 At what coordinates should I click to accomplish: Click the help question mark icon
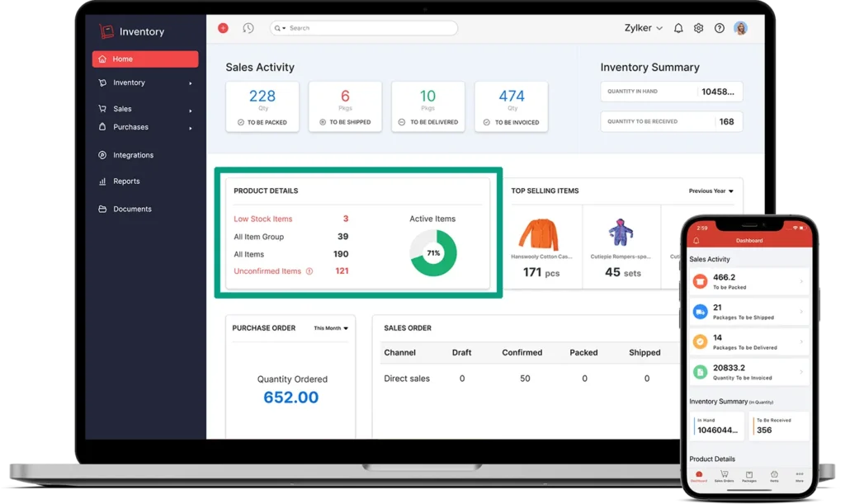coord(720,27)
